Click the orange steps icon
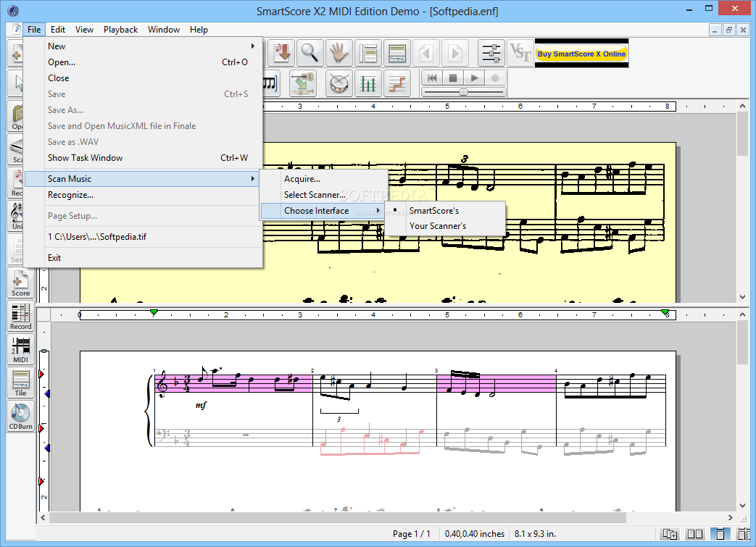Screen dimensions: 756x547 pos(396,84)
